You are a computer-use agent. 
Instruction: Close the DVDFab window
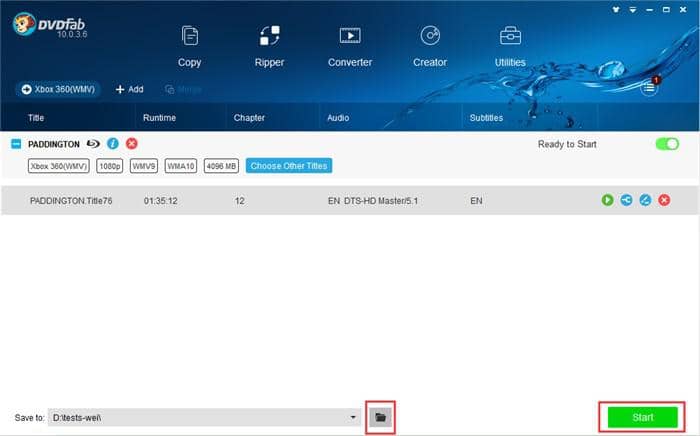coord(683,9)
